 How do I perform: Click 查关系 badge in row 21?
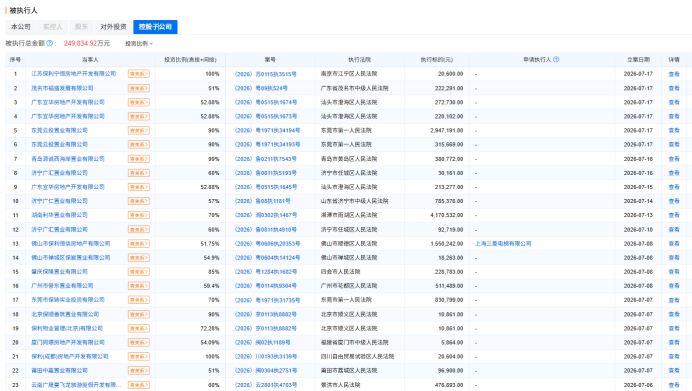[x=139, y=357]
